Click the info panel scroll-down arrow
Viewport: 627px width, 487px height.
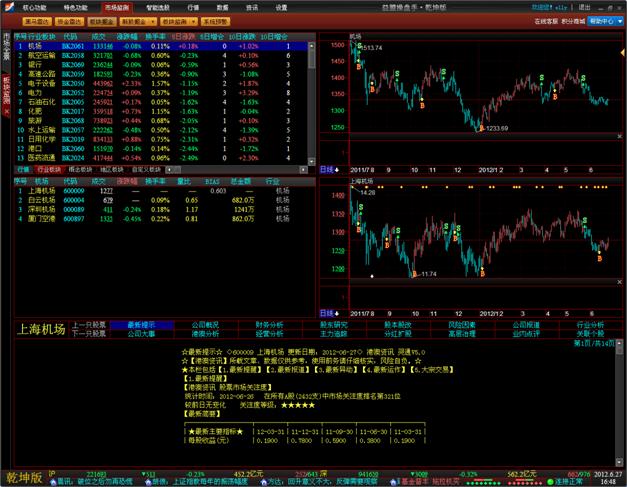point(619,462)
